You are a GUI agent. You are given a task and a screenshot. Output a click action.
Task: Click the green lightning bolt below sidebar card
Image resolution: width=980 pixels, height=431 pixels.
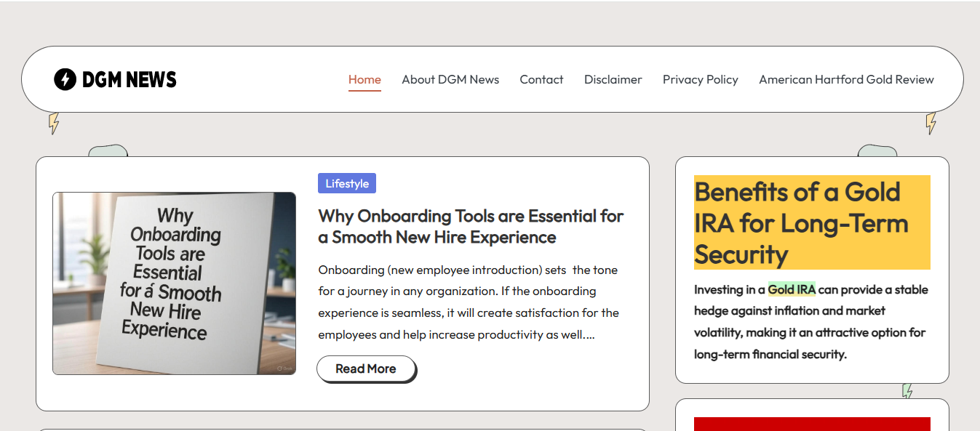(x=907, y=391)
